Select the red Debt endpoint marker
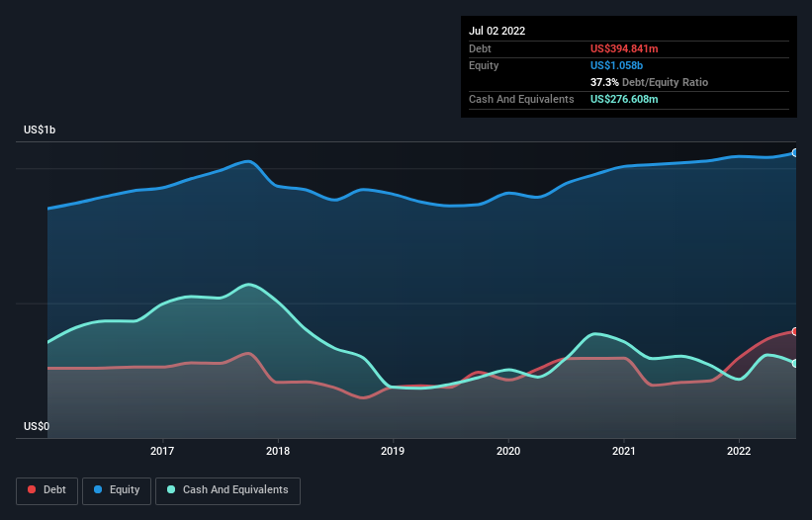This screenshot has width=812, height=520. coord(795,331)
